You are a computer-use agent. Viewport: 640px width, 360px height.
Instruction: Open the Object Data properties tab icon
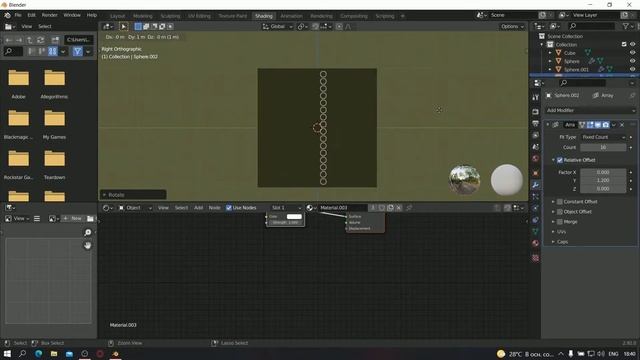point(536,231)
